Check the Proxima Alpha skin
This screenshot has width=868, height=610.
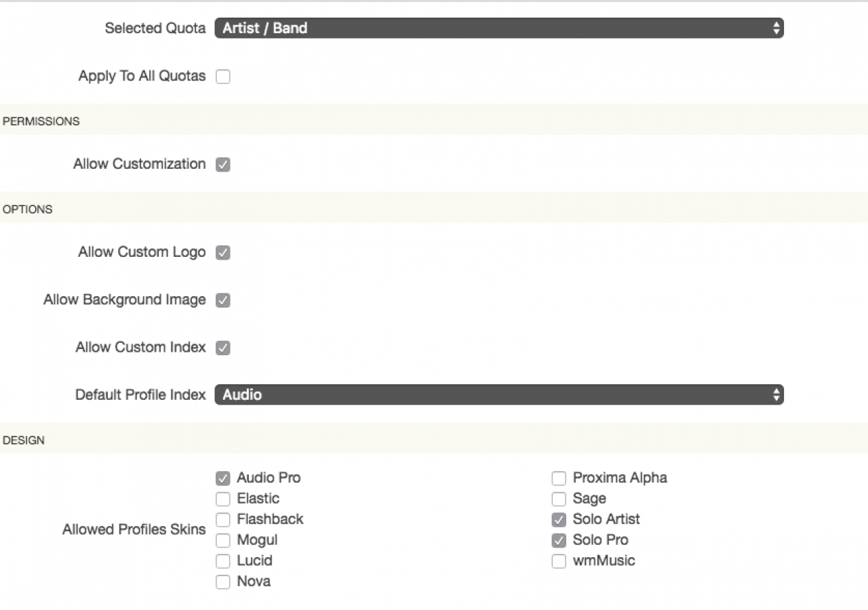(x=559, y=479)
